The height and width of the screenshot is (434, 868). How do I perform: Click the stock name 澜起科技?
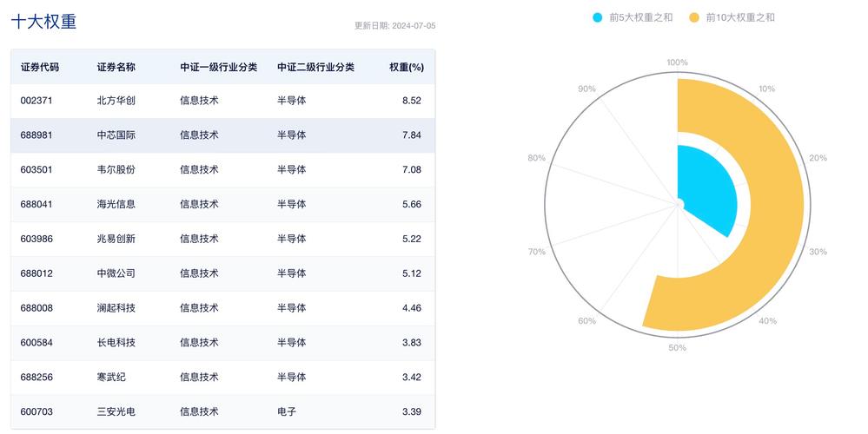click(x=116, y=308)
